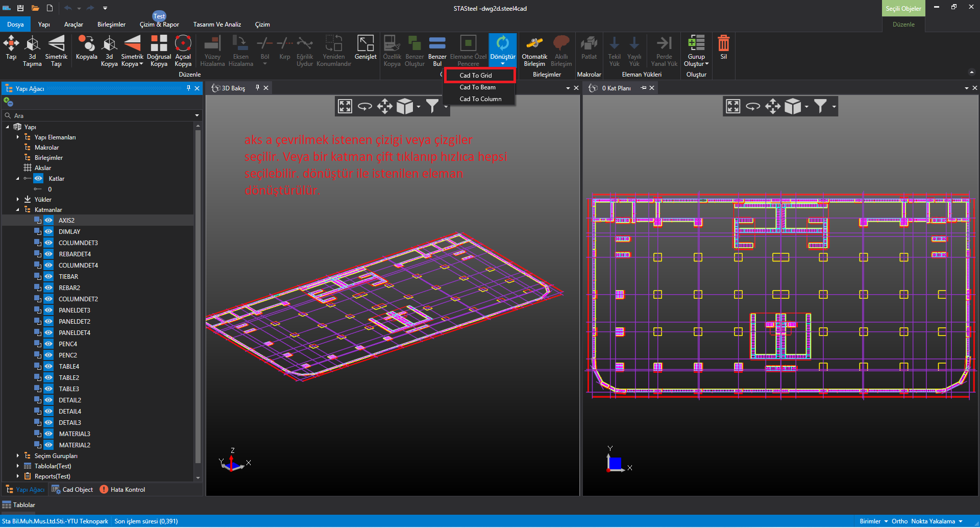Click the Benzer Bul tool
Screen dimensions: 980x528
[437, 51]
